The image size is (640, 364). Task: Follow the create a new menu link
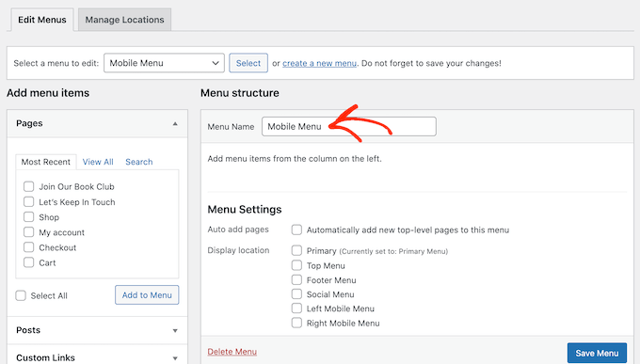tap(319, 63)
